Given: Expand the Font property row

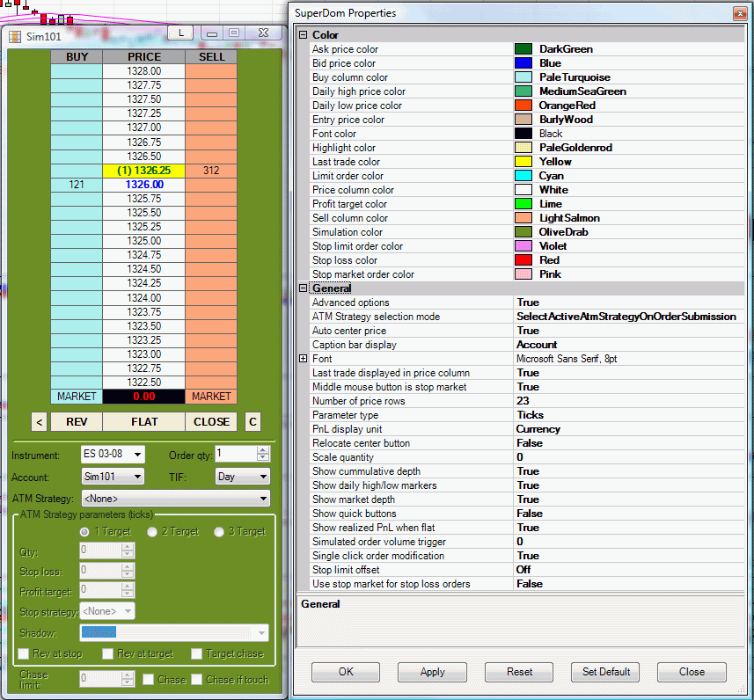Looking at the screenshot, I should (x=303, y=358).
